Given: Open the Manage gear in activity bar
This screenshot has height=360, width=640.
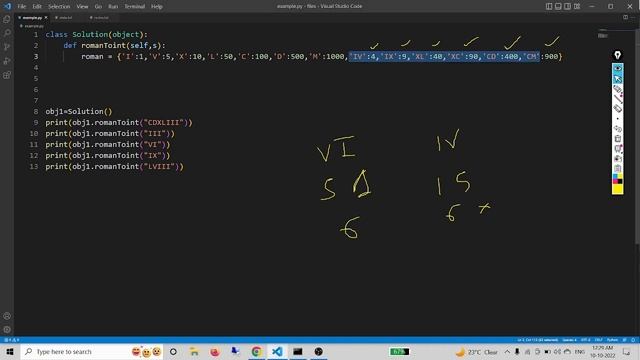Looking at the screenshot, I should tap(7, 330).
